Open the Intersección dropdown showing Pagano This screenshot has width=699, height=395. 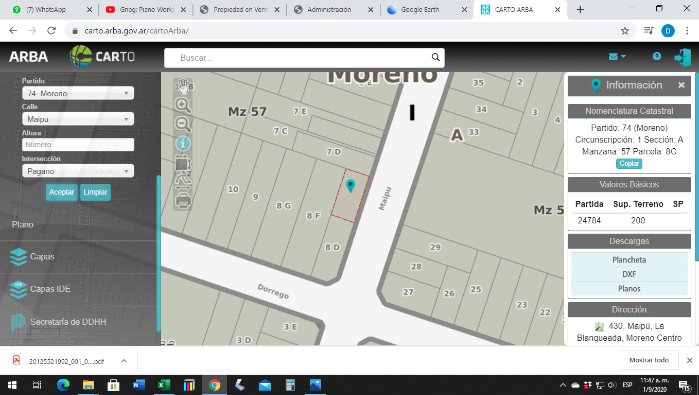78,171
